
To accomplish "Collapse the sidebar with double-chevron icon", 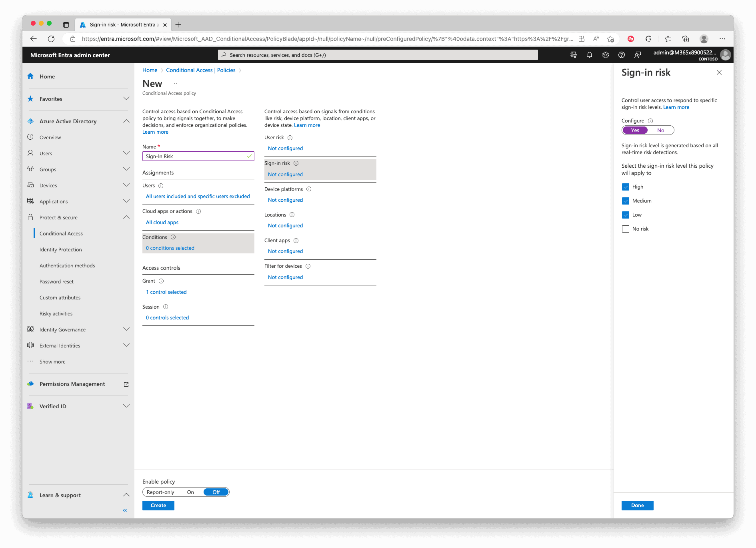I will tap(125, 510).
